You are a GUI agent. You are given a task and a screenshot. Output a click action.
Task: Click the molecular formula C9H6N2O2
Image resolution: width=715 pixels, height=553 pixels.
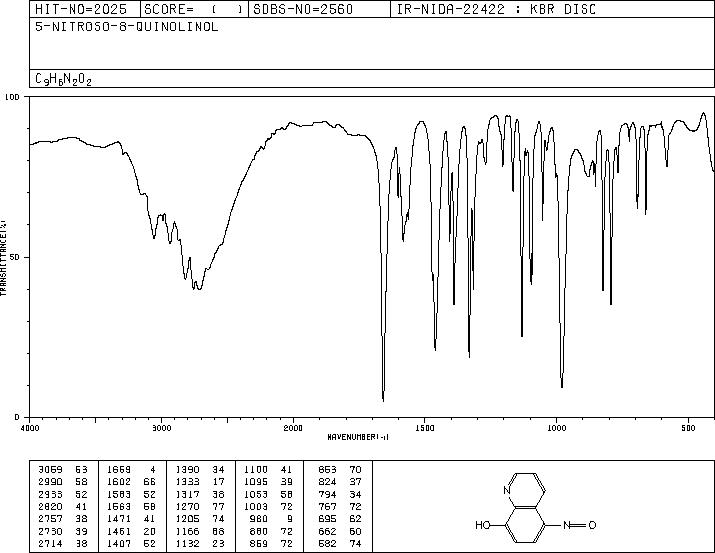[63, 79]
